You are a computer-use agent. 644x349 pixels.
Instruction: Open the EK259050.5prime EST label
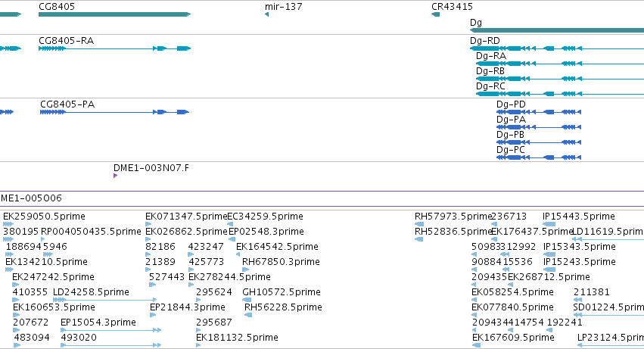pyautogui.click(x=44, y=217)
